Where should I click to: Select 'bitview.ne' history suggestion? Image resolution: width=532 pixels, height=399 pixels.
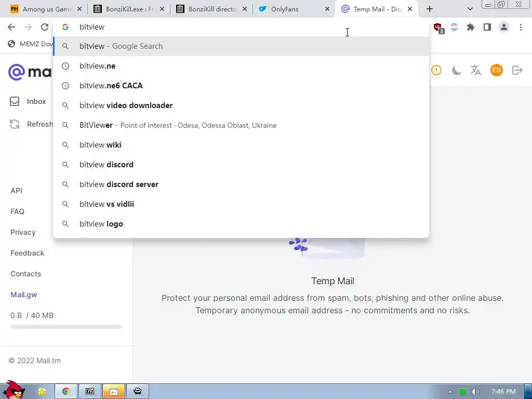click(x=241, y=66)
